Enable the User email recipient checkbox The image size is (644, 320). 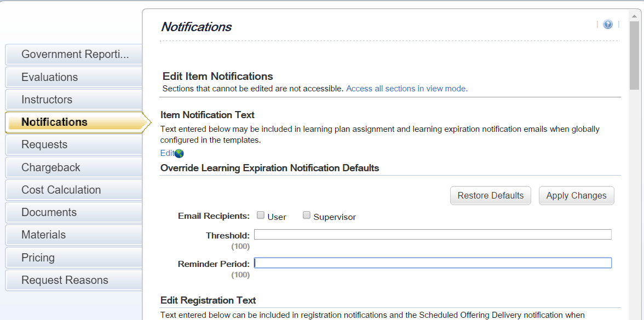pyautogui.click(x=261, y=215)
